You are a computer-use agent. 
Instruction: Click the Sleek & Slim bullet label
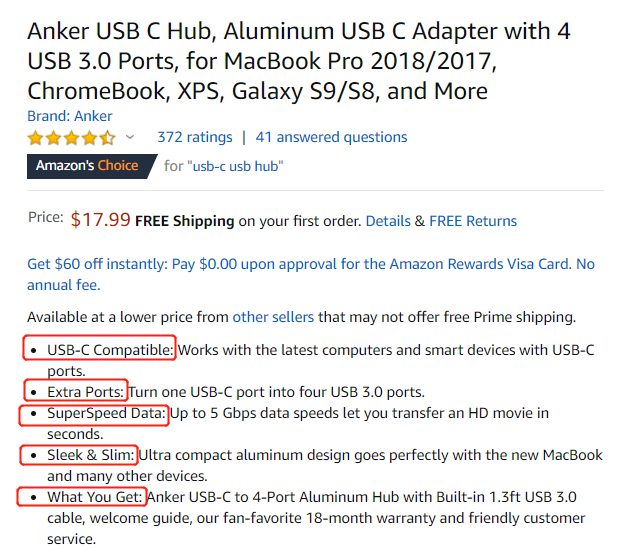pyautogui.click(x=91, y=455)
